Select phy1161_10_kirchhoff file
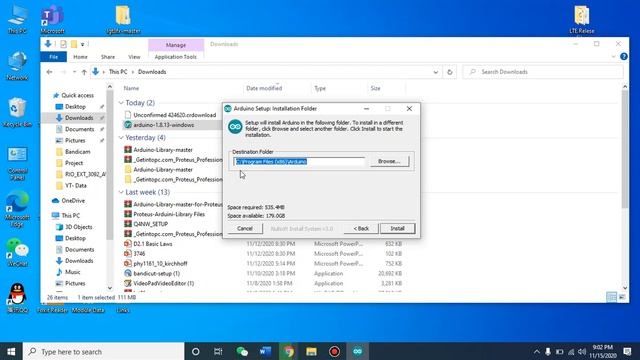640x360 pixels. [160, 264]
